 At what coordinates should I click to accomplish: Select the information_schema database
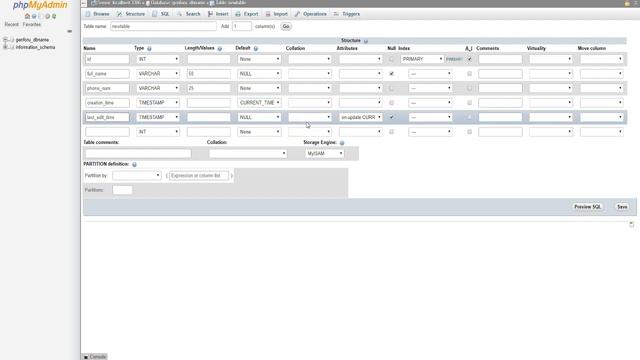click(x=36, y=47)
